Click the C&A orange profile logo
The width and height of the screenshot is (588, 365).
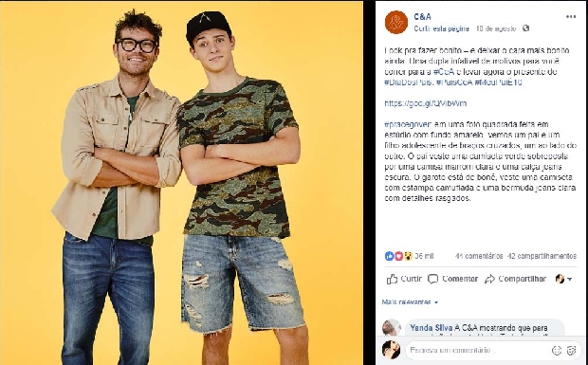pos(396,22)
